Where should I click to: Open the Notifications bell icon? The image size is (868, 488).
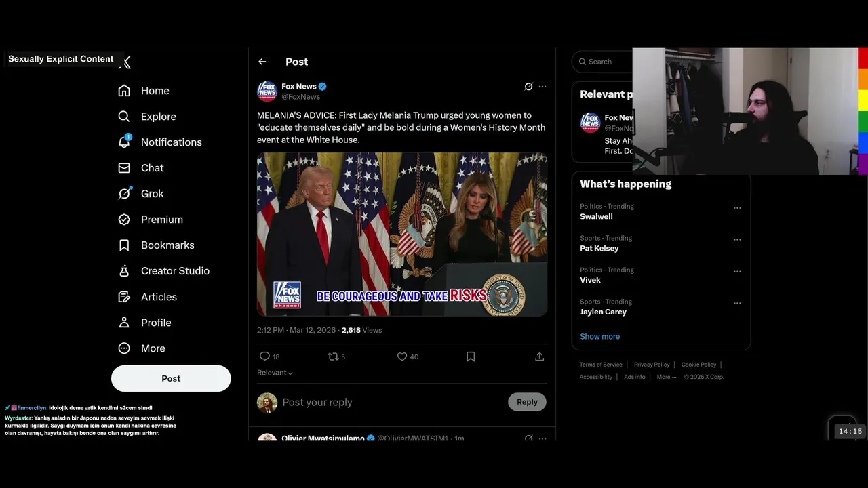click(124, 142)
